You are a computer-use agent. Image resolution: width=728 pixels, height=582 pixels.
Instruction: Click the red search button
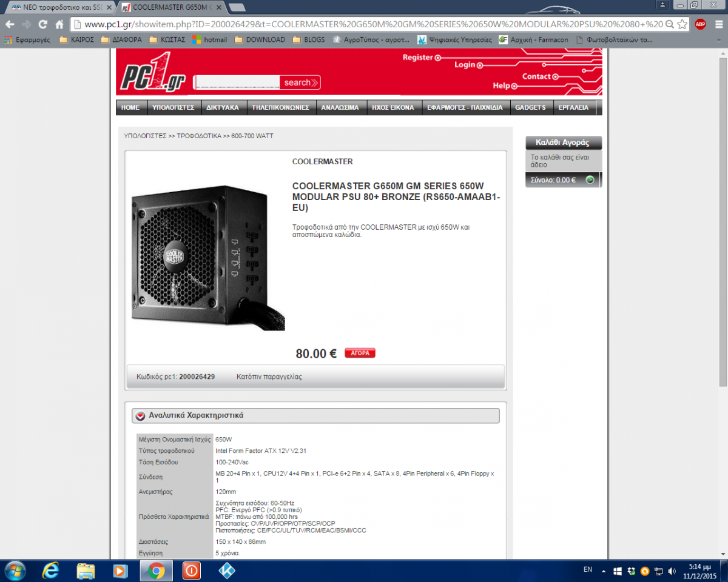coord(300,82)
